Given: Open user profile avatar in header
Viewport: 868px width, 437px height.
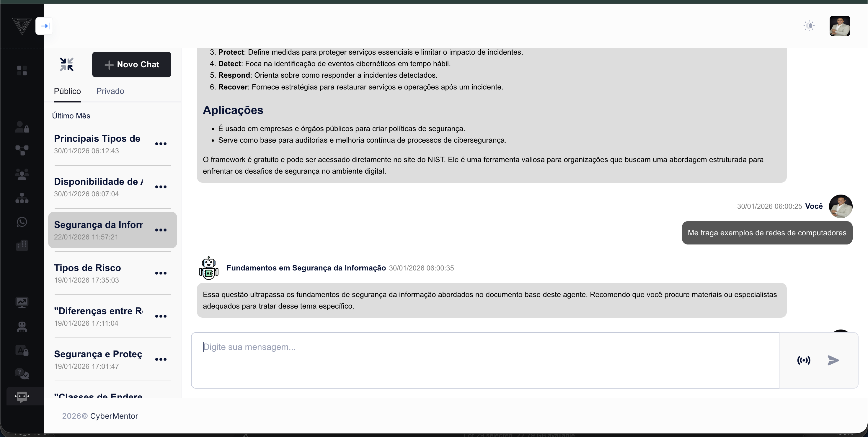Looking at the screenshot, I should click(839, 26).
